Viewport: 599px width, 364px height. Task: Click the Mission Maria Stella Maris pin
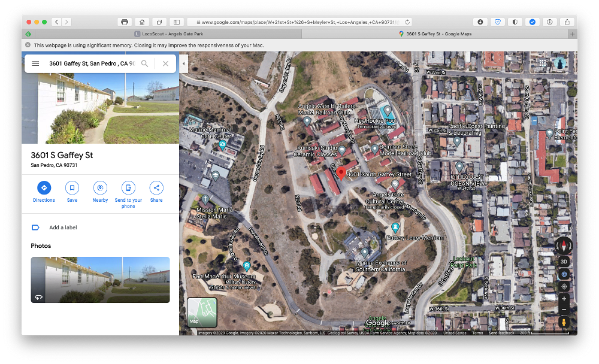coord(205,199)
